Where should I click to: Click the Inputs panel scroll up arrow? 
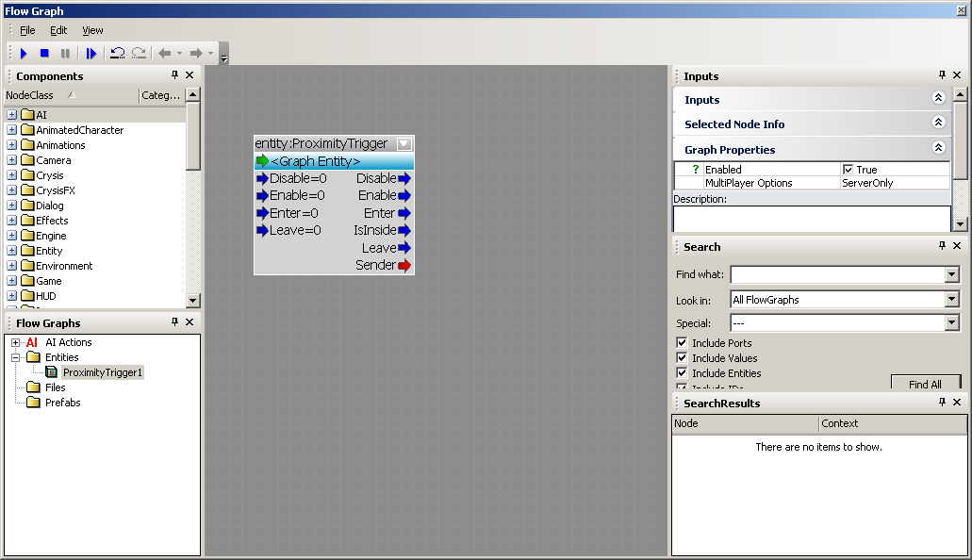(960, 94)
